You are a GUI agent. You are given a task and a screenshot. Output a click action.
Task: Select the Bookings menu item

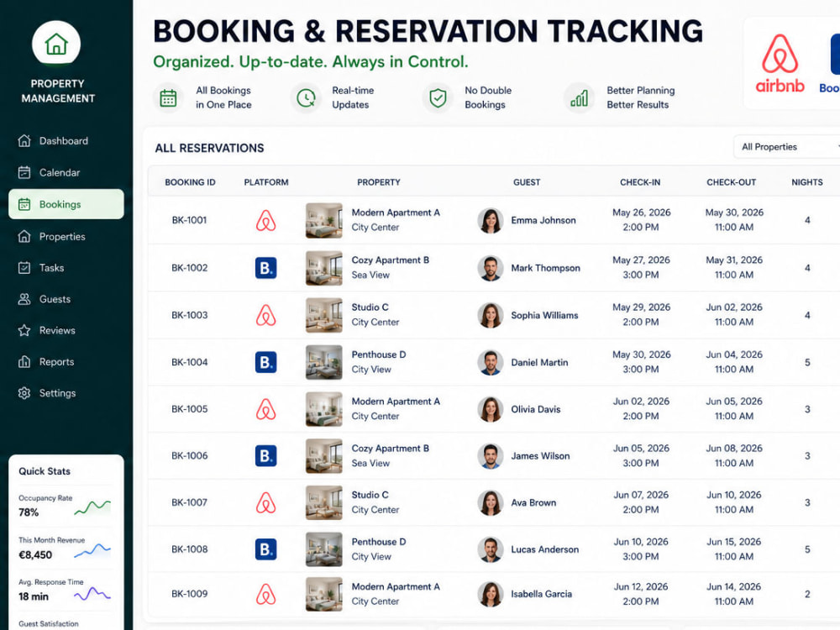tap(66, 204)
